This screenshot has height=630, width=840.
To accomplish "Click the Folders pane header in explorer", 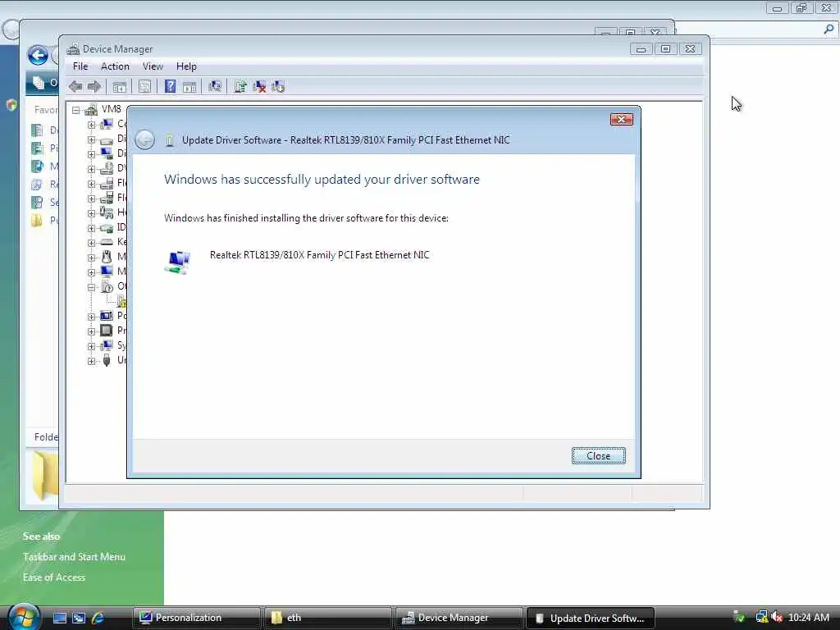I will pyautogui.click(x=43, y=437).
